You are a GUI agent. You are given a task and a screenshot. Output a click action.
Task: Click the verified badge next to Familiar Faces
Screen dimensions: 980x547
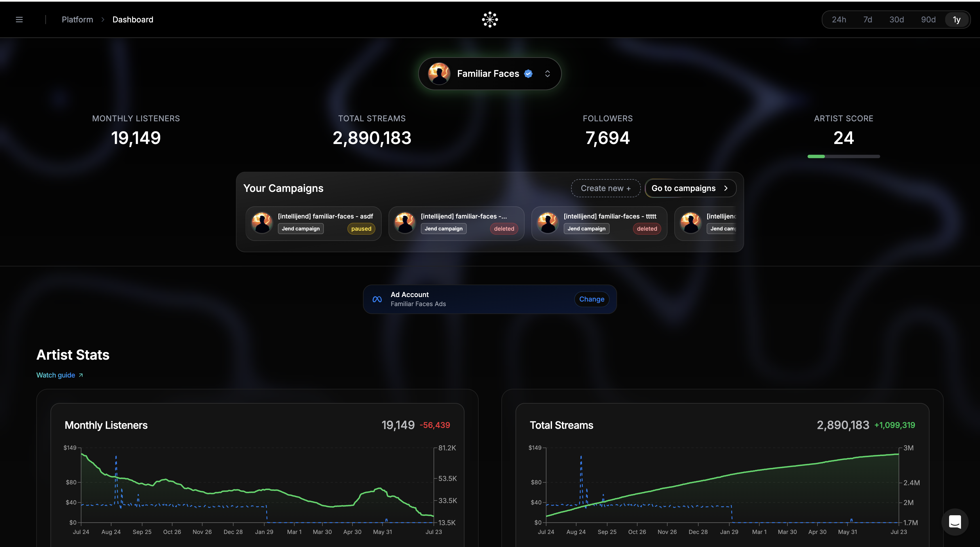pyautogui.click(x=528, y=74)
